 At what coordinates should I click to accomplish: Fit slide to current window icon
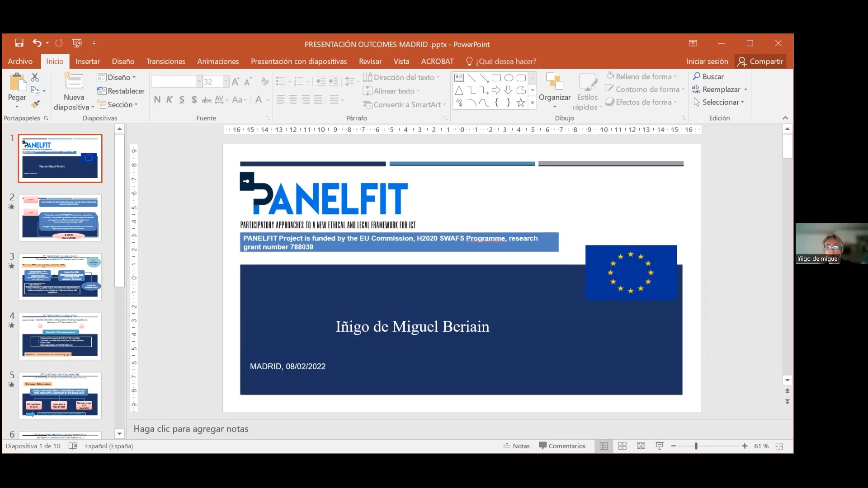[779, 446]
